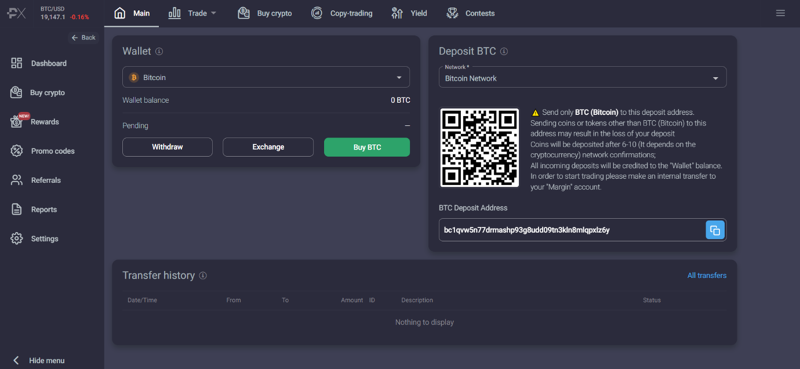Click Hide menu text at bottom left

point(47,360)
